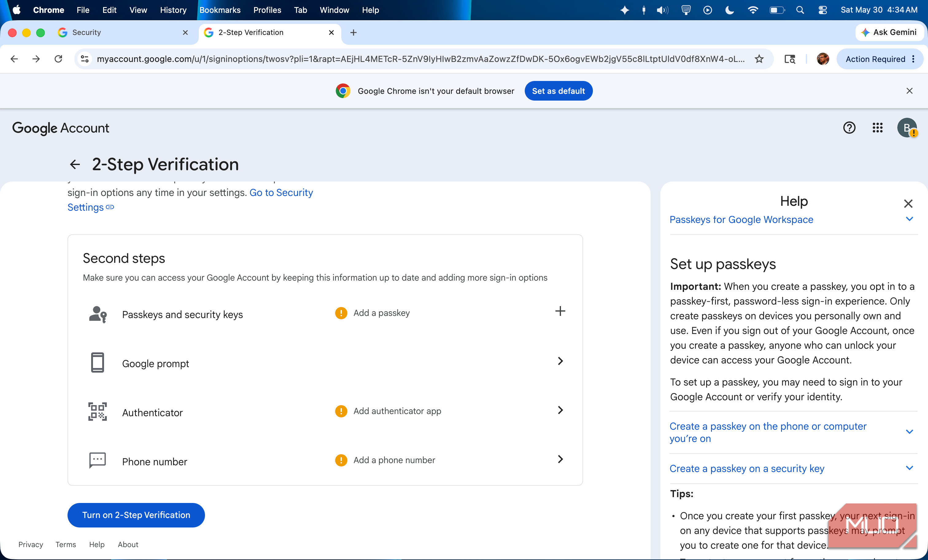Click Set as default button

[558, 91]
